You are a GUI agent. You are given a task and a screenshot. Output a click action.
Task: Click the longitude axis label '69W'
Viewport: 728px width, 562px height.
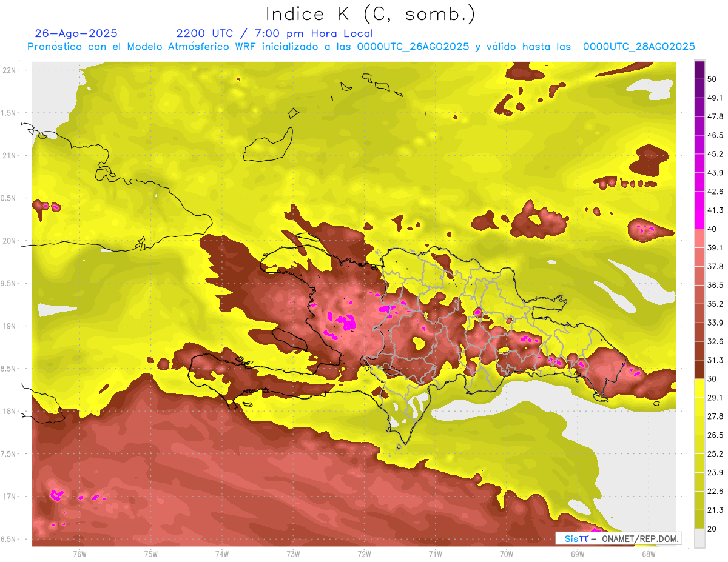[x=578, y=554]
